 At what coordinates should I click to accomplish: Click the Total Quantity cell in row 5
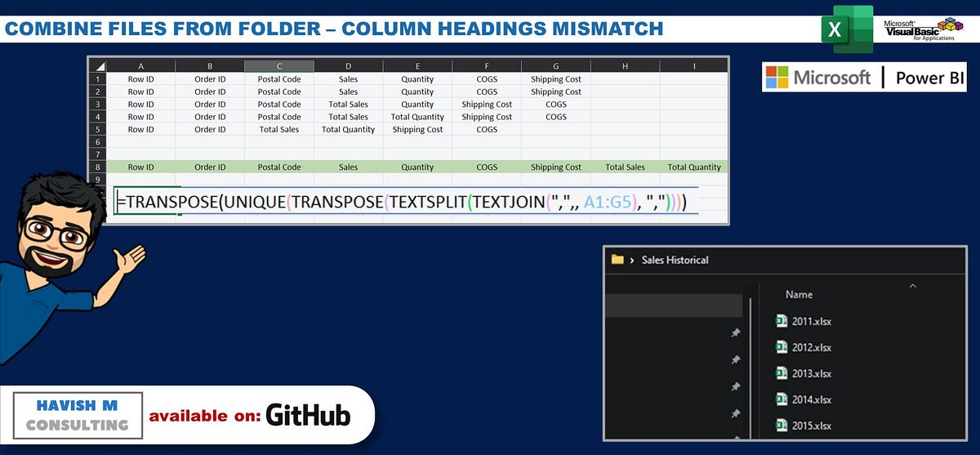[348, 129]
